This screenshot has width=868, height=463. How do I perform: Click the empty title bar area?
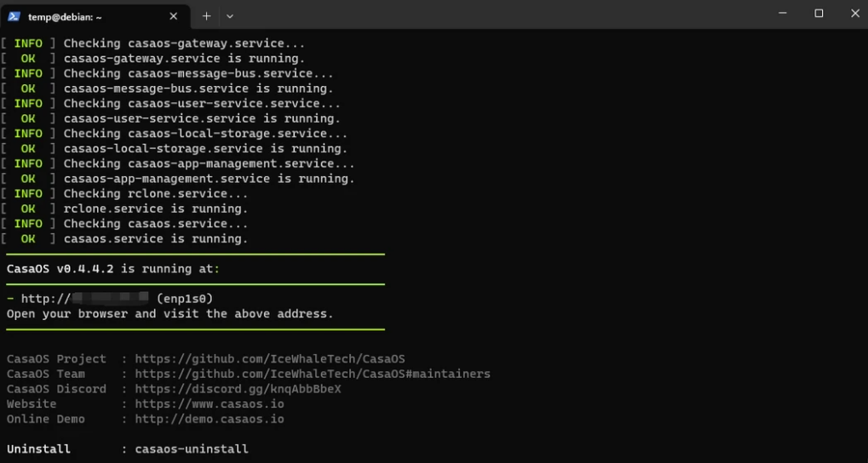coord(498,14)
